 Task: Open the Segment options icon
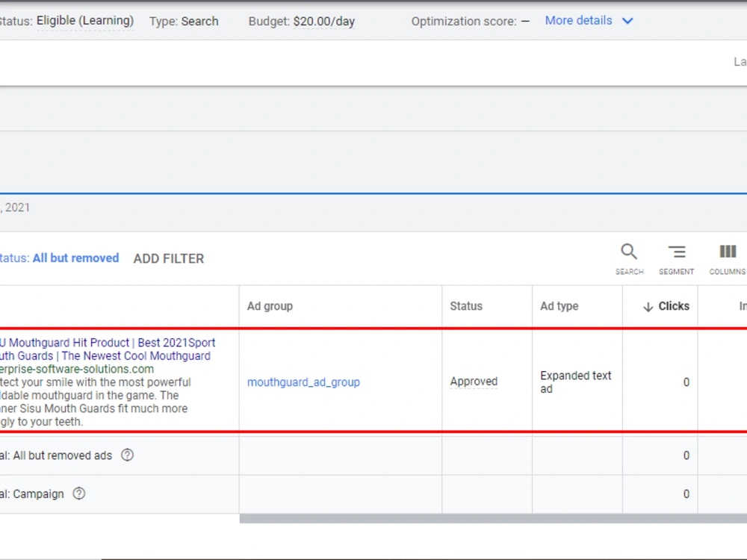pyautogui.click(x=677, y=252)
